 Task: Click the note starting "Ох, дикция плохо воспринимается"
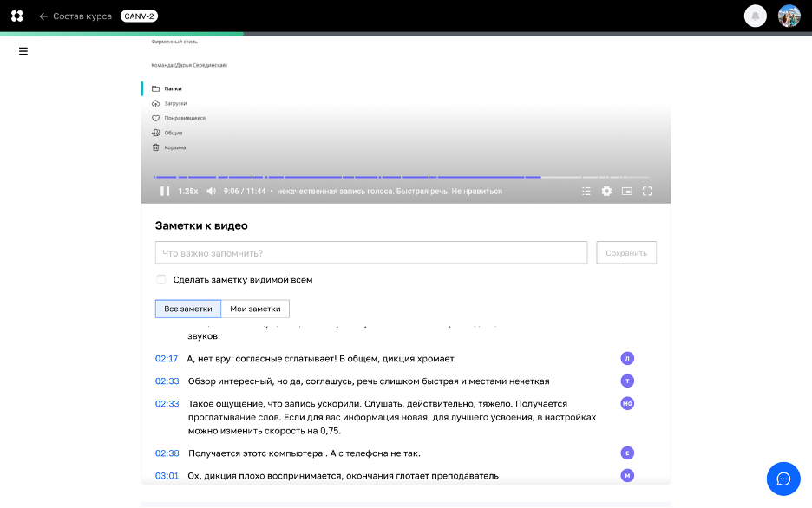tap(343, 475)
